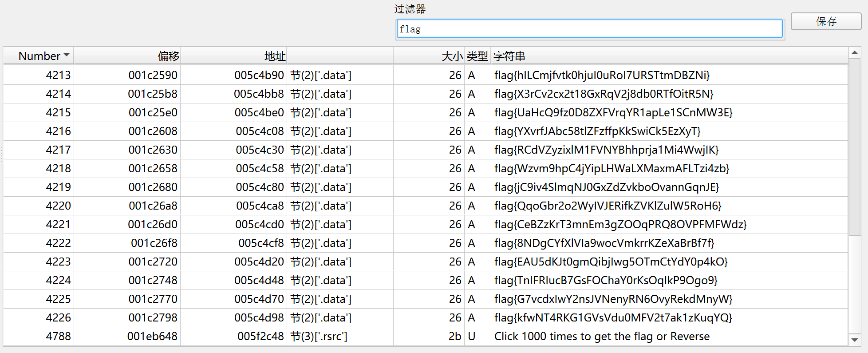The image size is (868, 353).
Task: Click the 过滤器 filter input field
Action: click(x=589, y=29)
